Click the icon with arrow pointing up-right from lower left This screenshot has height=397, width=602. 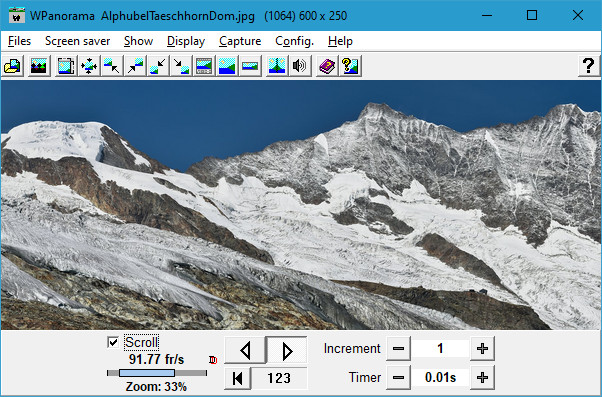[x=135, y=66]
